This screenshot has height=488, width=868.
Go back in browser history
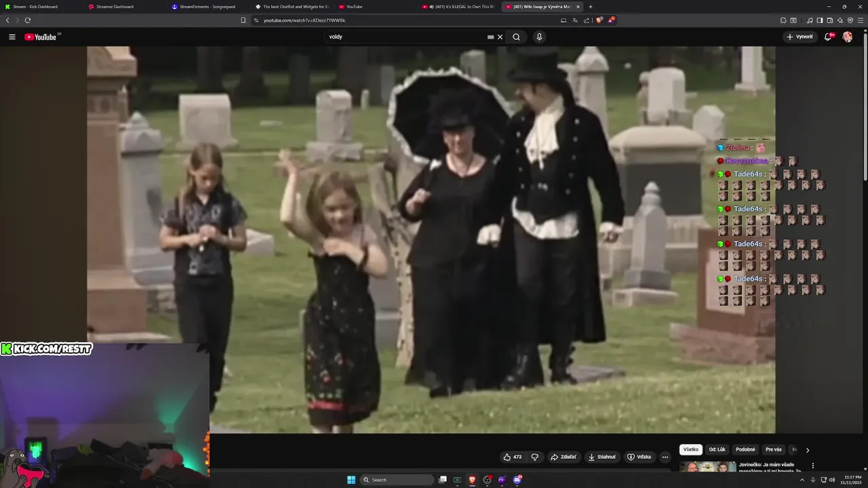tap(7, 20)
